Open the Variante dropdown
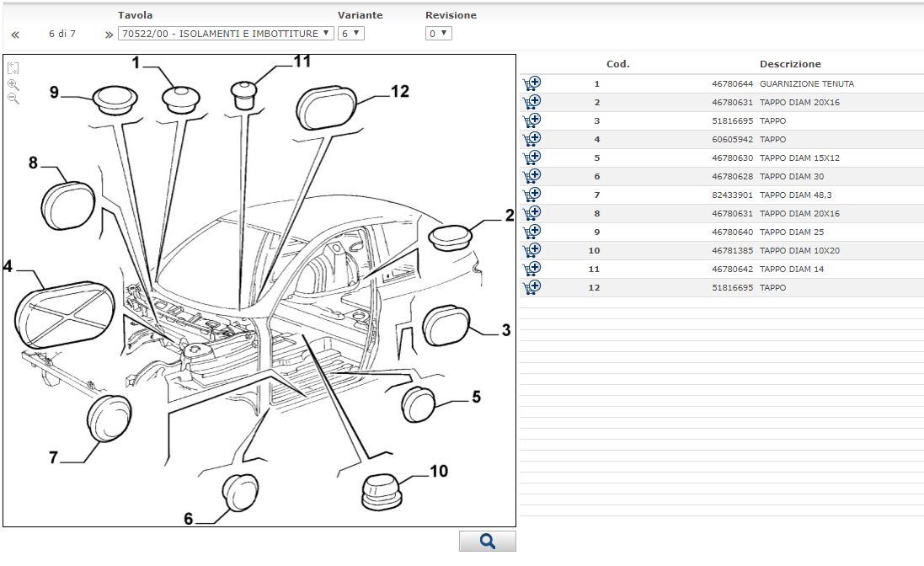Image resolution: width=924 pixels, height=566 pixels. click(x=350, y=34)
